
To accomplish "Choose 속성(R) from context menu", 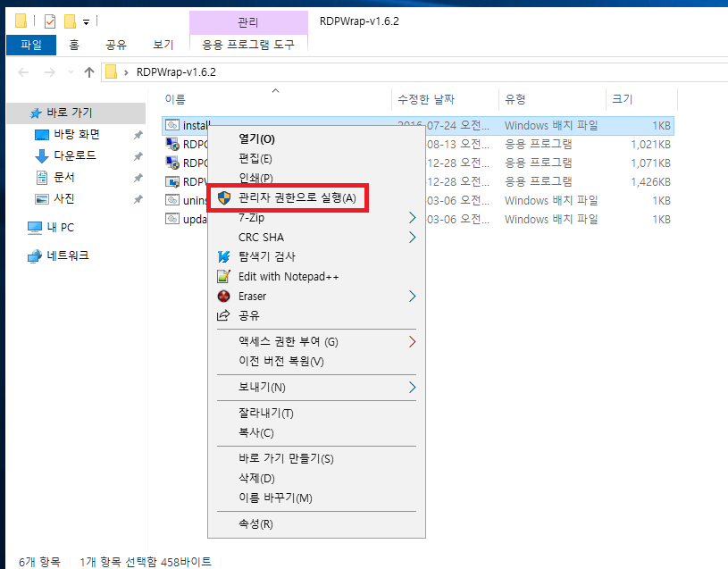I will [x=255, y=524].
